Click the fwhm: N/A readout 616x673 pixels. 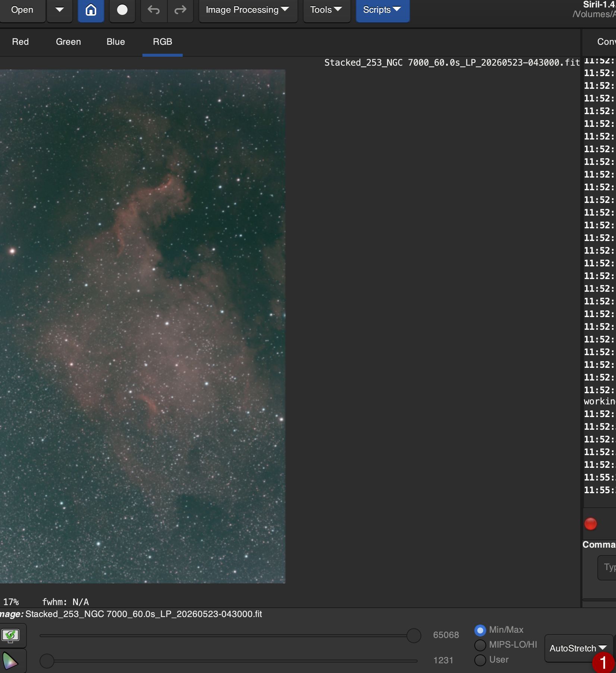(x=66, y=602)
